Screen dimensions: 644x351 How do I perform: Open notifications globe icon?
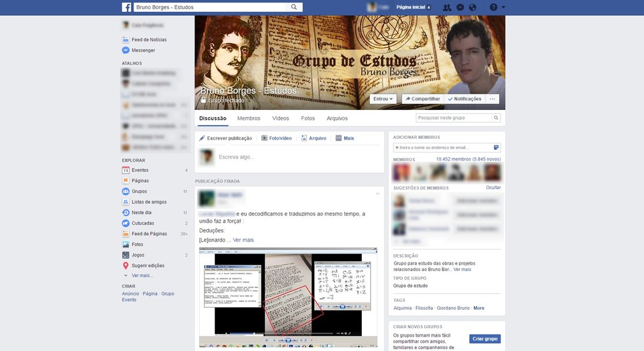click(x=473, y=7)
